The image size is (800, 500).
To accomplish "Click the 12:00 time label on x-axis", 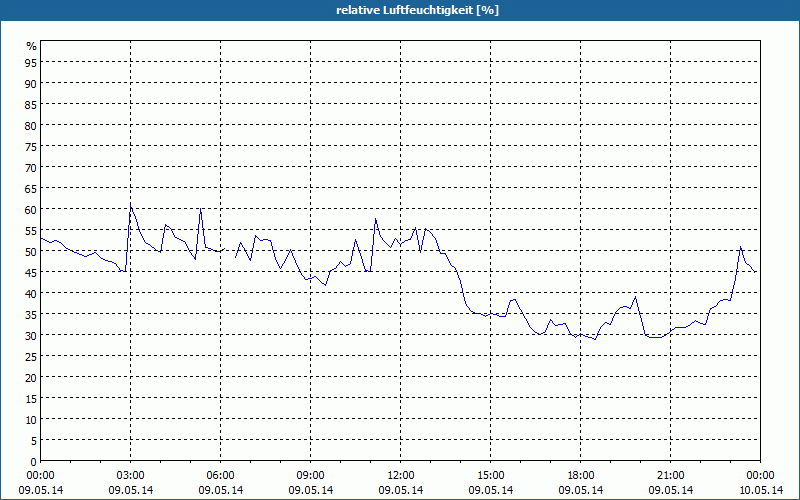I will point(401,476).
